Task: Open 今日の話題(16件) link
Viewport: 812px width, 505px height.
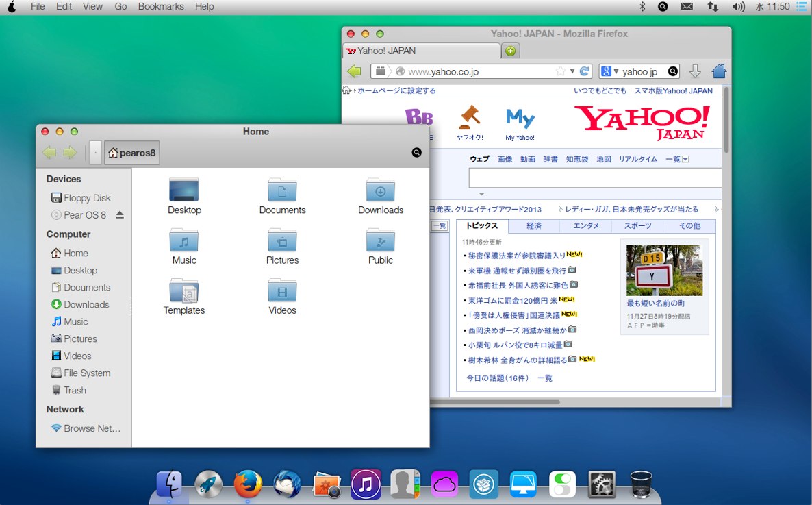Action: coord(497,378)
